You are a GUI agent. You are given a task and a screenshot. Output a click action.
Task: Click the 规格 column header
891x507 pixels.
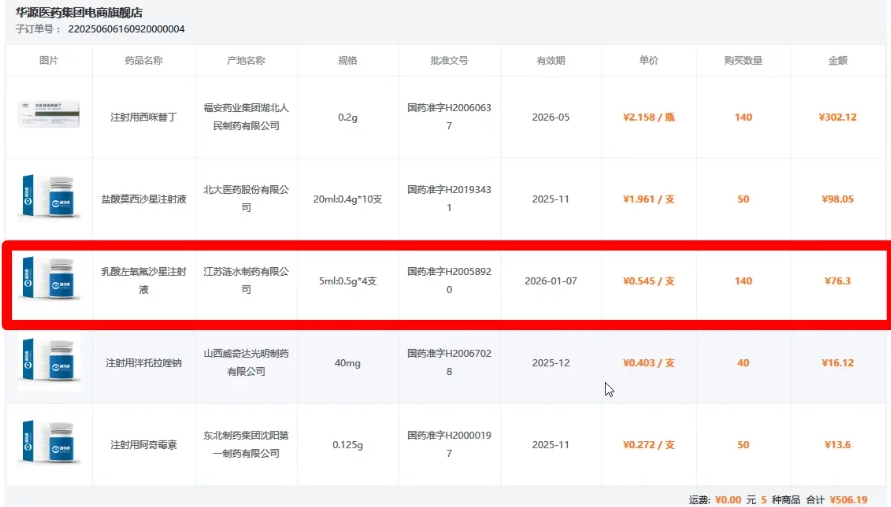point(348,60)
